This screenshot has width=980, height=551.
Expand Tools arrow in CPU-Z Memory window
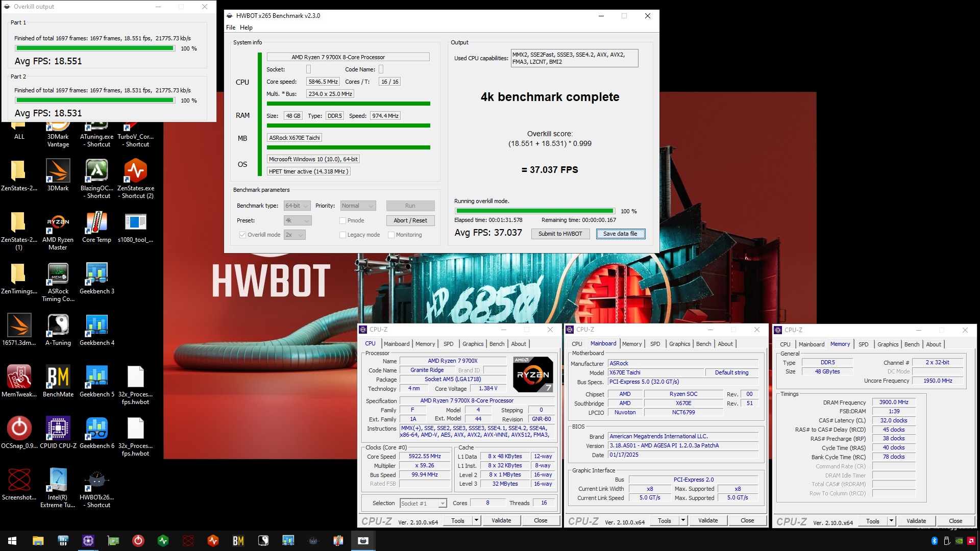(891, 521)
